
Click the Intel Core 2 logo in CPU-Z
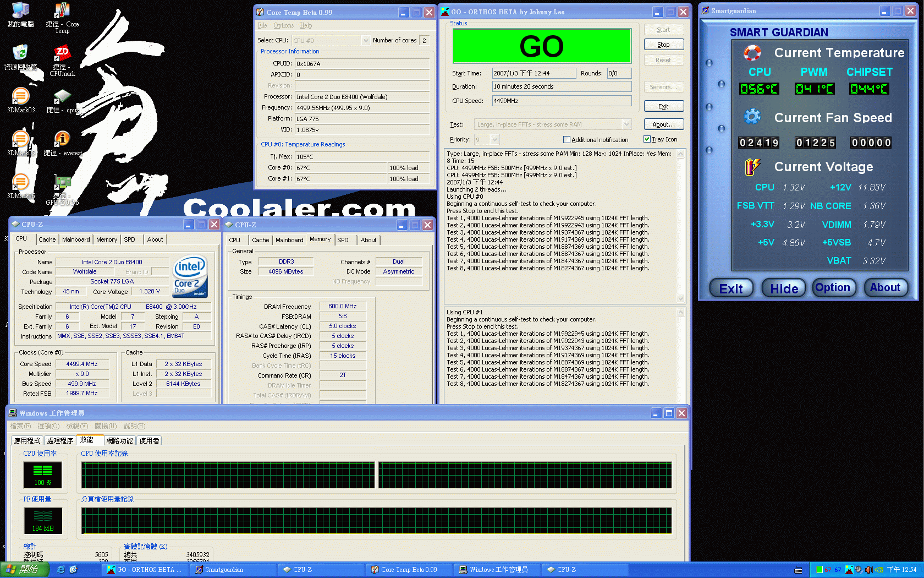pos(190,276)
